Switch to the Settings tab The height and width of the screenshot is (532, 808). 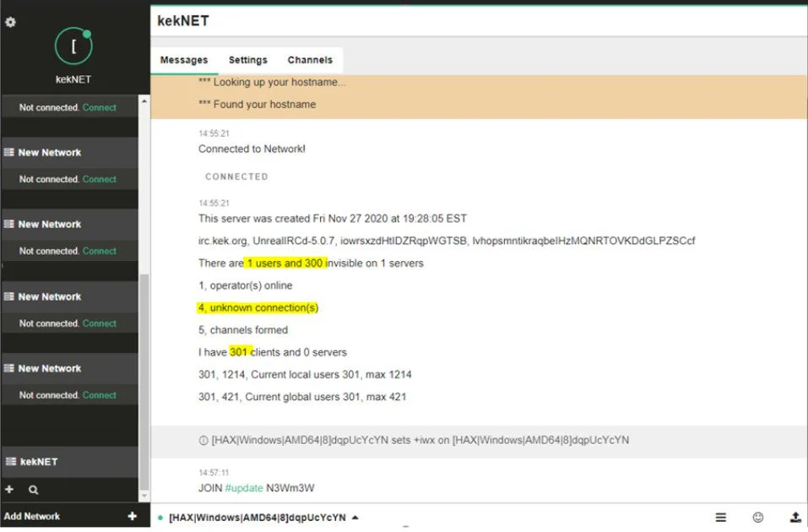248,60
